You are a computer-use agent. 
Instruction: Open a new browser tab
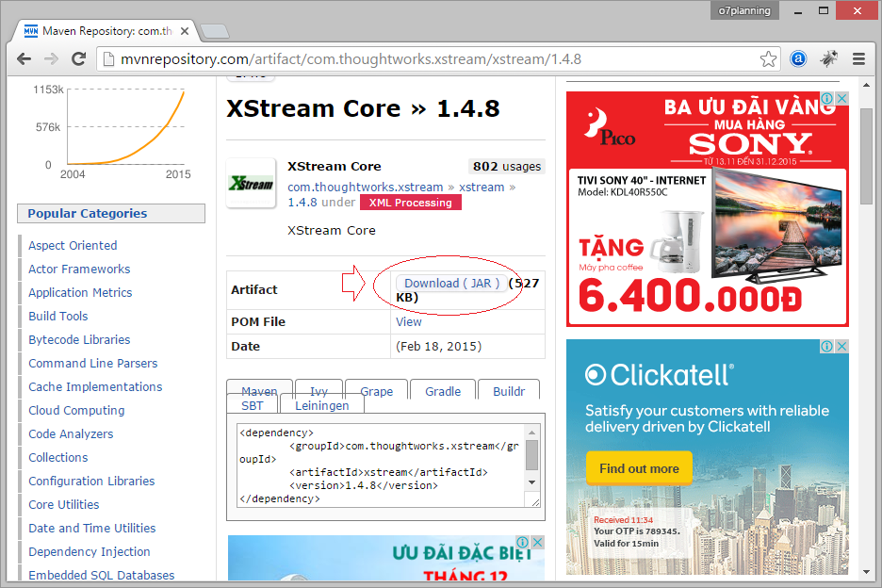point(215,31)
